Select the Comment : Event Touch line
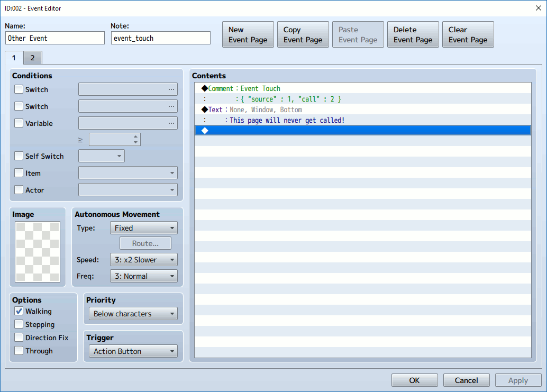 click(x=363, y=88)
